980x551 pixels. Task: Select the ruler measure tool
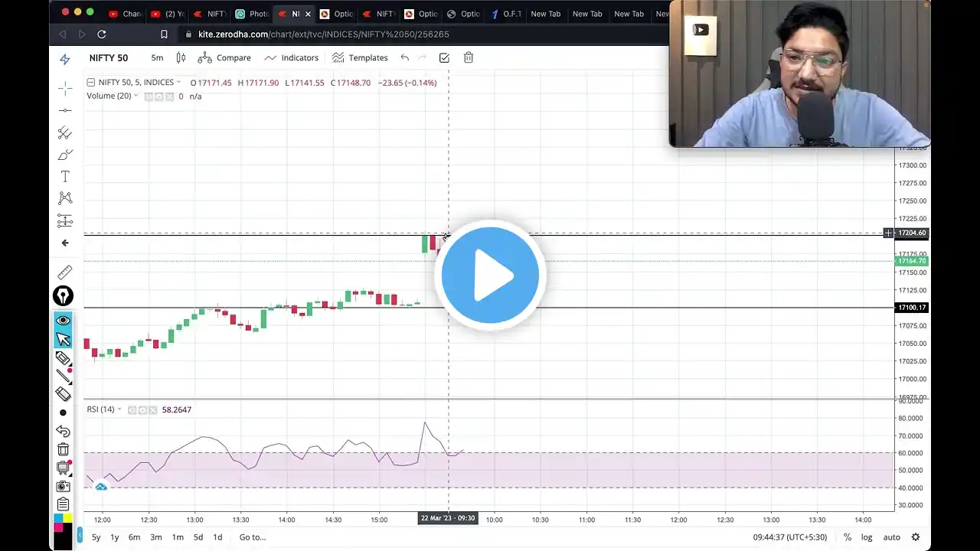65,272
